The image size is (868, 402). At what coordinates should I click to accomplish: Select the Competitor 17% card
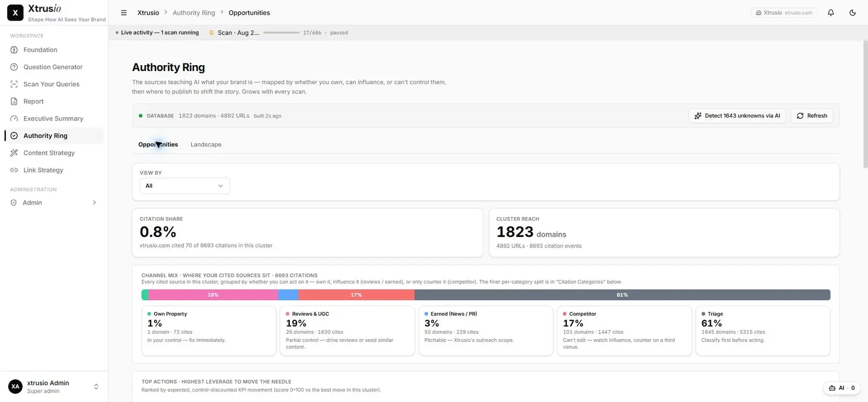click(624, 331)
